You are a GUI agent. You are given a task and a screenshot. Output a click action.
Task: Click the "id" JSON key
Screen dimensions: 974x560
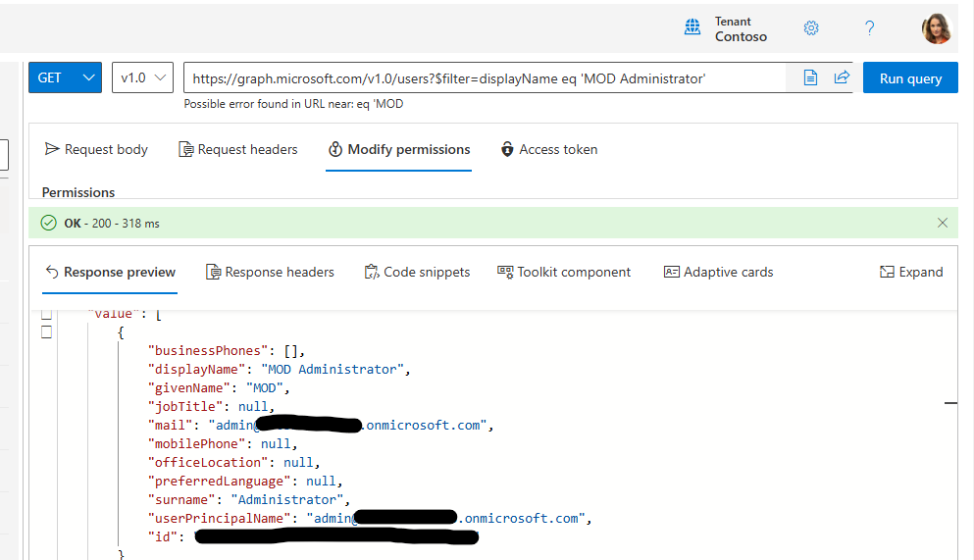(162, 537)
